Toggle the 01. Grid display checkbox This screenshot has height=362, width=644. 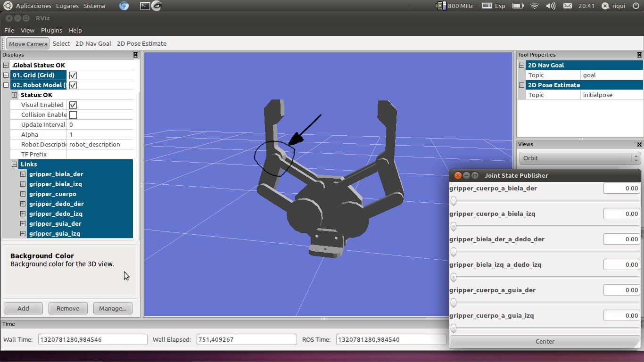point(73,75)
